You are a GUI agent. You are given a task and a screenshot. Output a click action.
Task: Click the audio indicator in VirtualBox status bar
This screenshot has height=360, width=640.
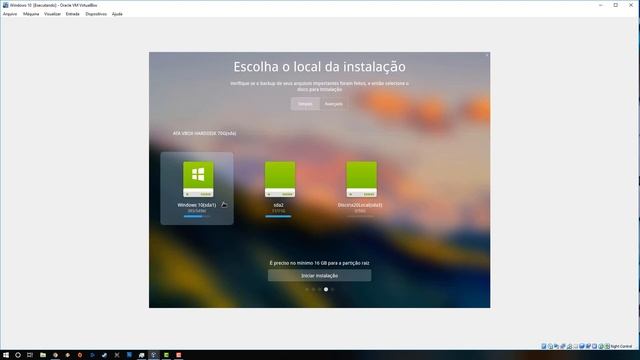click(556, 346)
